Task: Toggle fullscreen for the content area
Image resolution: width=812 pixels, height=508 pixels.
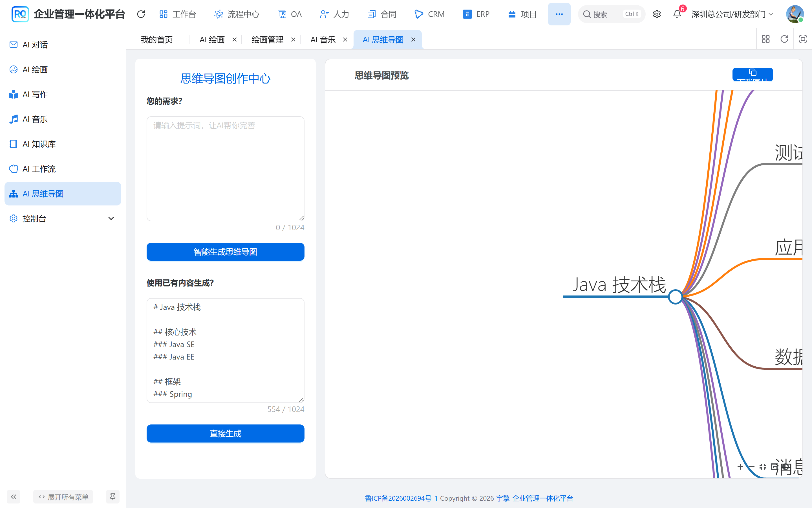Action: click(803, 39)
